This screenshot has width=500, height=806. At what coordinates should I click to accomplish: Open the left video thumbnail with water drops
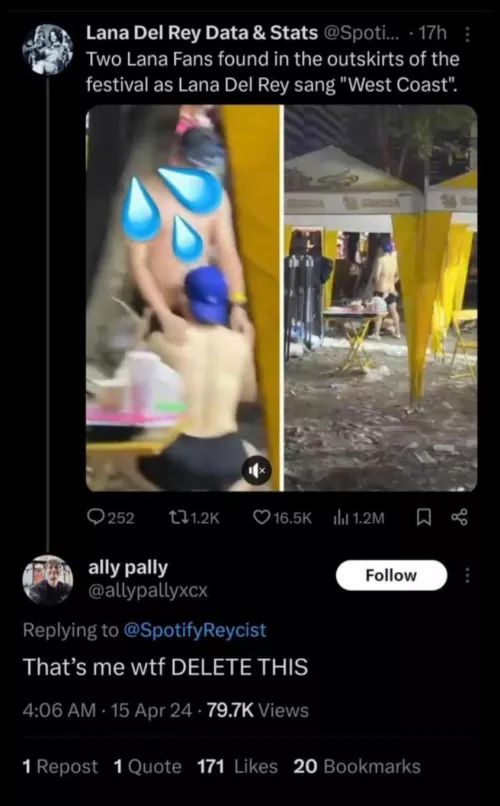(x=183, y=298)
